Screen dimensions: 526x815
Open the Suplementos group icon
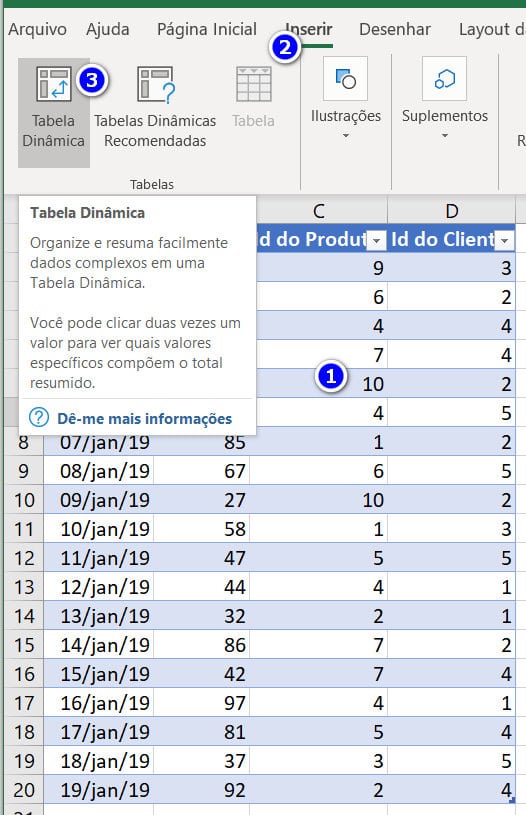(444, 78)
